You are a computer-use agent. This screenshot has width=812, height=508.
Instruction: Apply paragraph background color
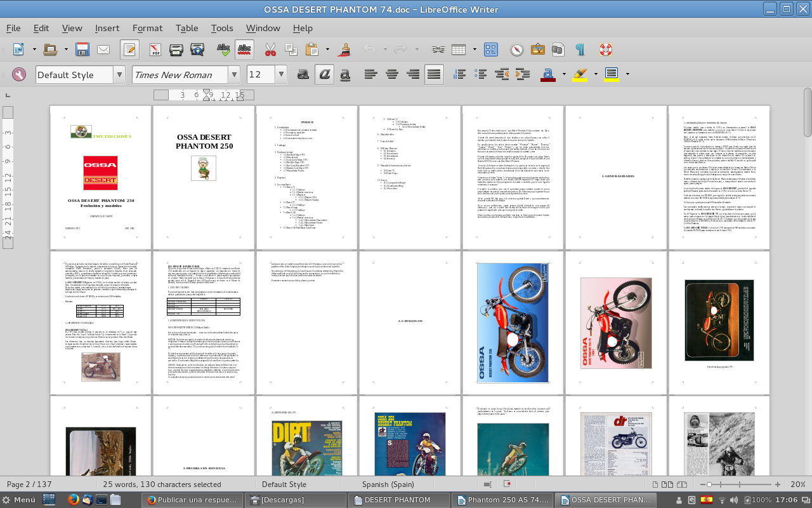612,74
